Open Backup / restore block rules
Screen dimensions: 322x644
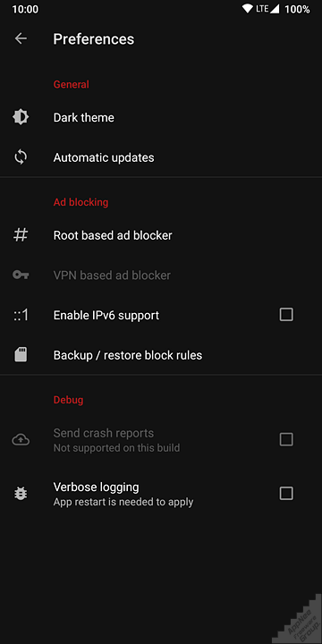point(161,355)
